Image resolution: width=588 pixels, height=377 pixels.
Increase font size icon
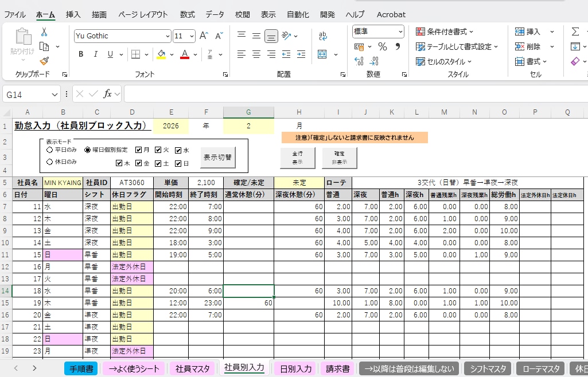tap(204, 36)
